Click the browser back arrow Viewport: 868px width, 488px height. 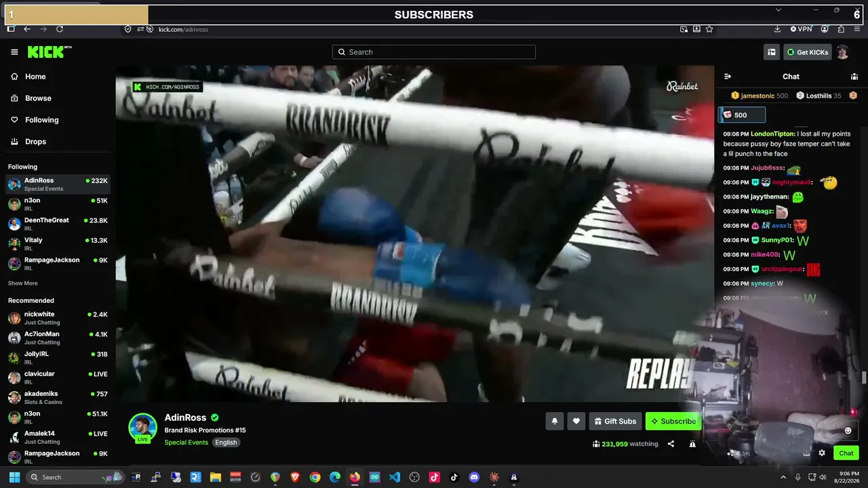(x=27, y=29)
